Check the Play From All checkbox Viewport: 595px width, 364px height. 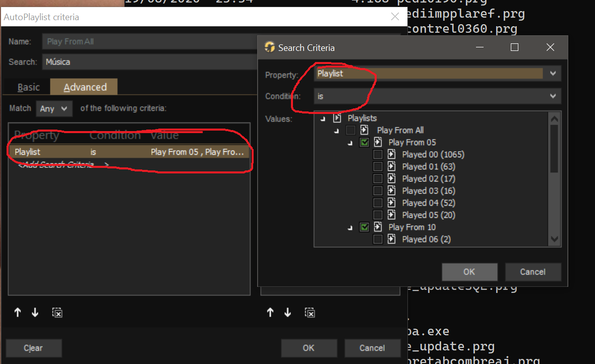click(350, 130)
